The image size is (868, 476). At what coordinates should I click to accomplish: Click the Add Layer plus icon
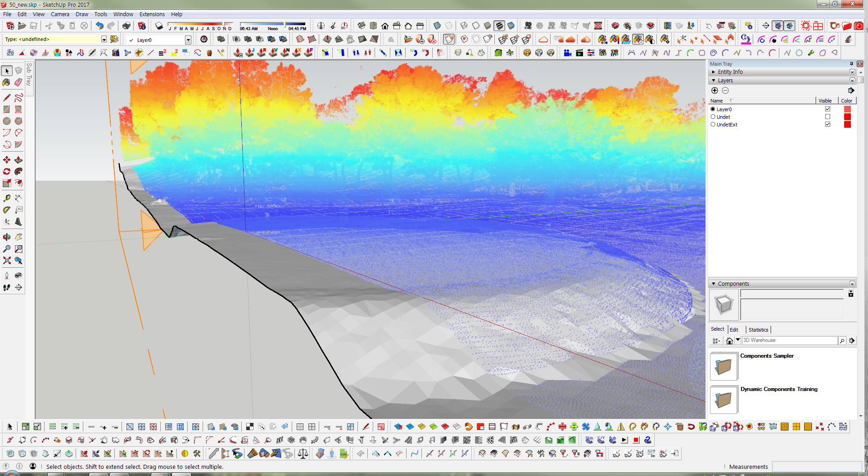point(714,90)
